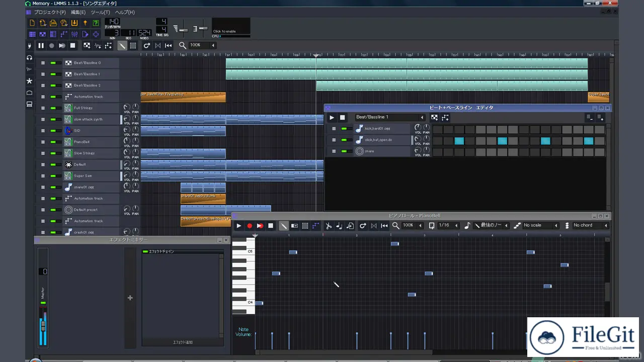Click the slow attack synth track button

click(91, 119)
